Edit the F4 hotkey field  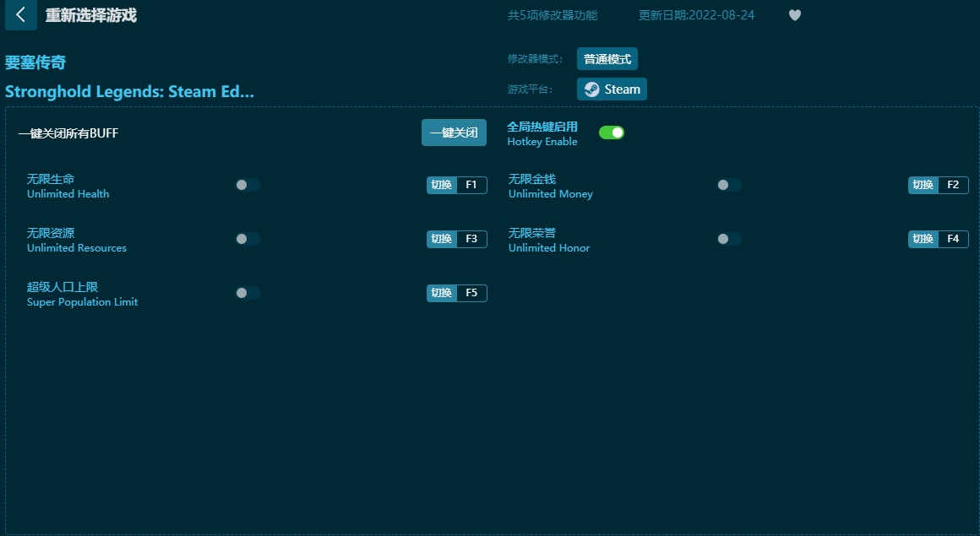(952, 239)
